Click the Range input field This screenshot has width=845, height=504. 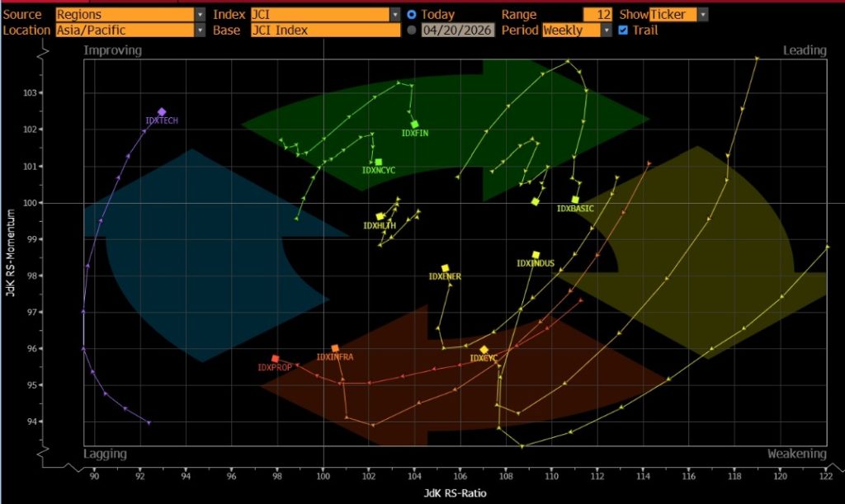[x=597, y=15]
